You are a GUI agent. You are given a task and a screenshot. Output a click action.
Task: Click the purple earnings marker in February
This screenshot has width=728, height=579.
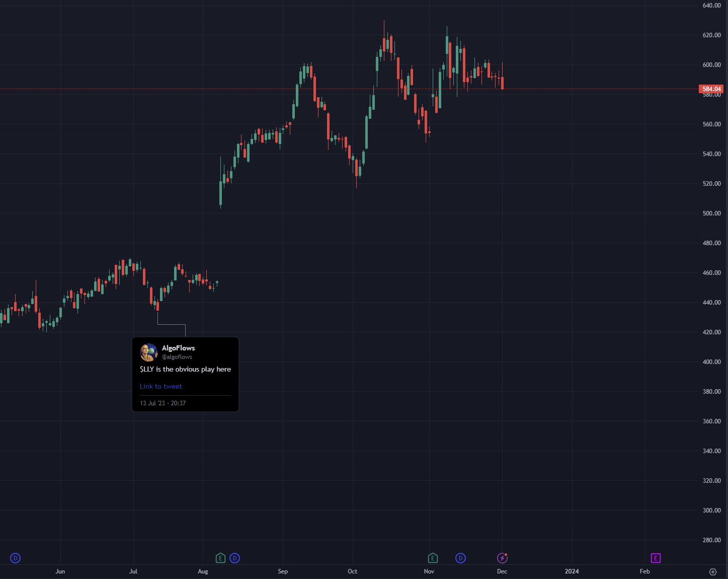(656, 558)
